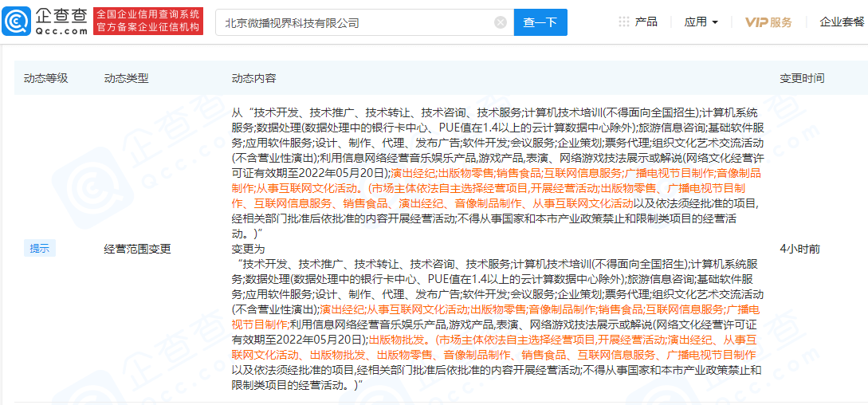Click the 变更时间 column header
Image resolution: width=868 pixels, height=405 pixels.
[802, 79]
